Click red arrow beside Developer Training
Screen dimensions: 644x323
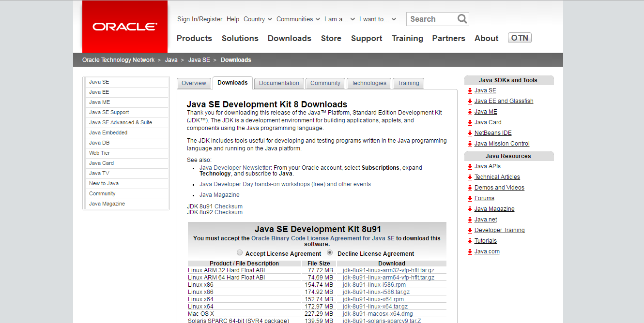click(x=470, y=230)
